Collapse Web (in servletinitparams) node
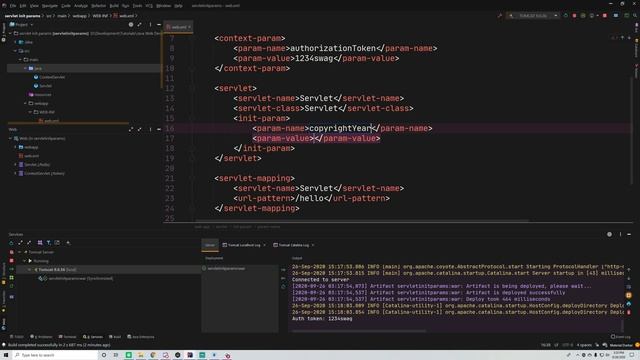 point(11,138)
